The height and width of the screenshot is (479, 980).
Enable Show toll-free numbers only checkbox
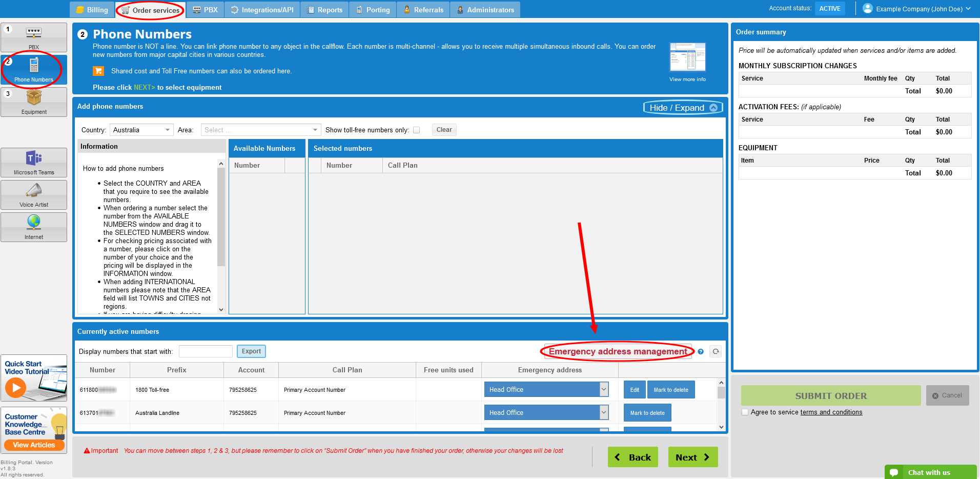[417, 130]
